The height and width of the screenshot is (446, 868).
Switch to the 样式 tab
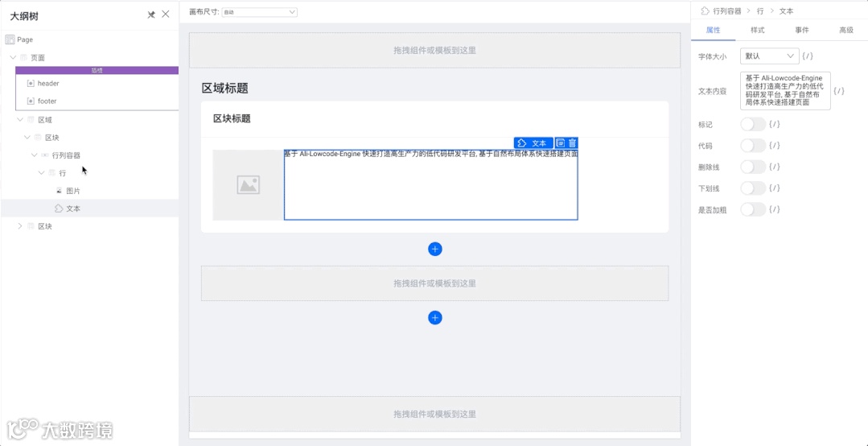pyautogui.click(x=757, y=31)
